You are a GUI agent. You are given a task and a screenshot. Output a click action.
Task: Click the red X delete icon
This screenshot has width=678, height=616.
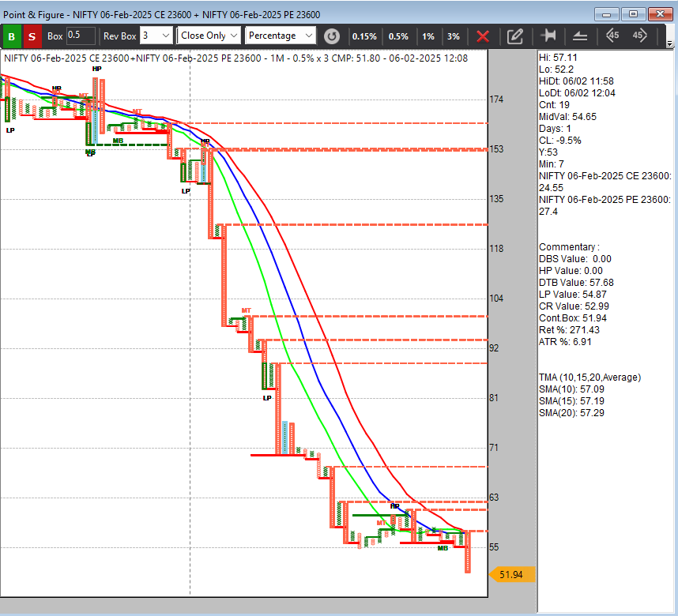click(483, 36)
